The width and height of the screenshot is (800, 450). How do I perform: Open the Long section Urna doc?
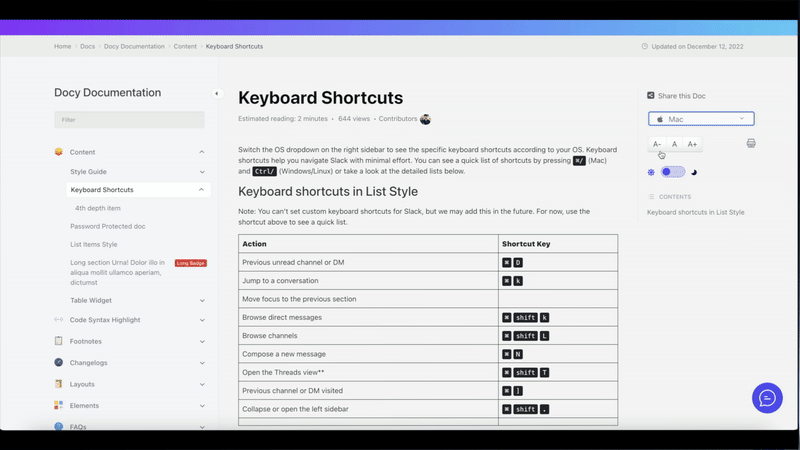(118, 272)
